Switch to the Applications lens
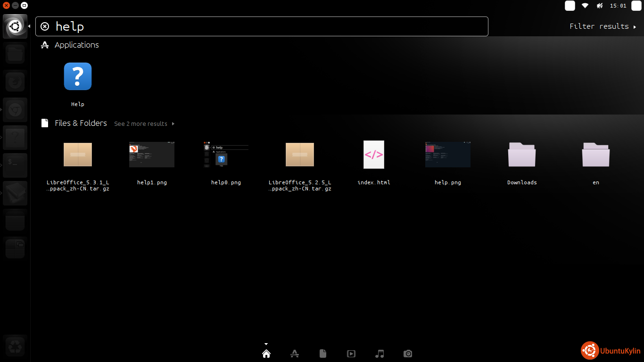The image size is (644, 362). [295, 354]
